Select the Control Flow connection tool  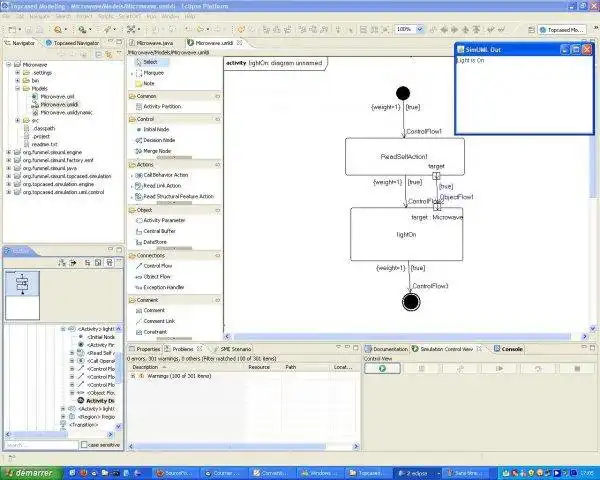(158, 266)
